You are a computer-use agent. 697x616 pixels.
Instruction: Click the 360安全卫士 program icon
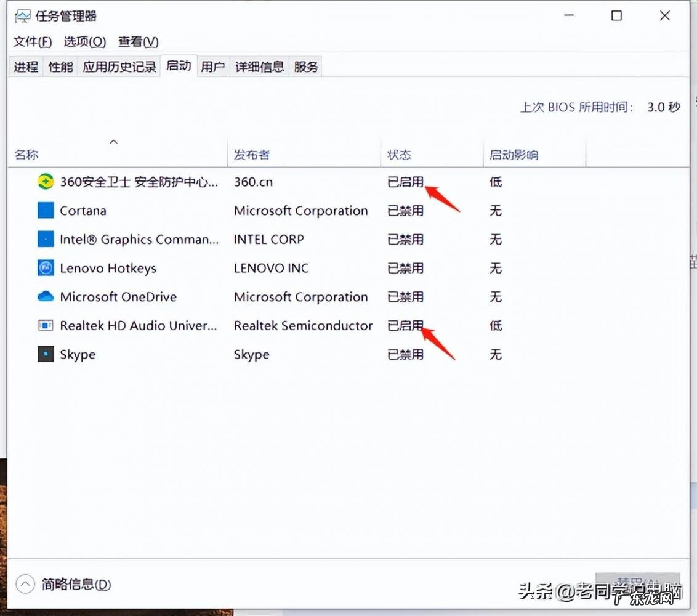tap(46, 182)
